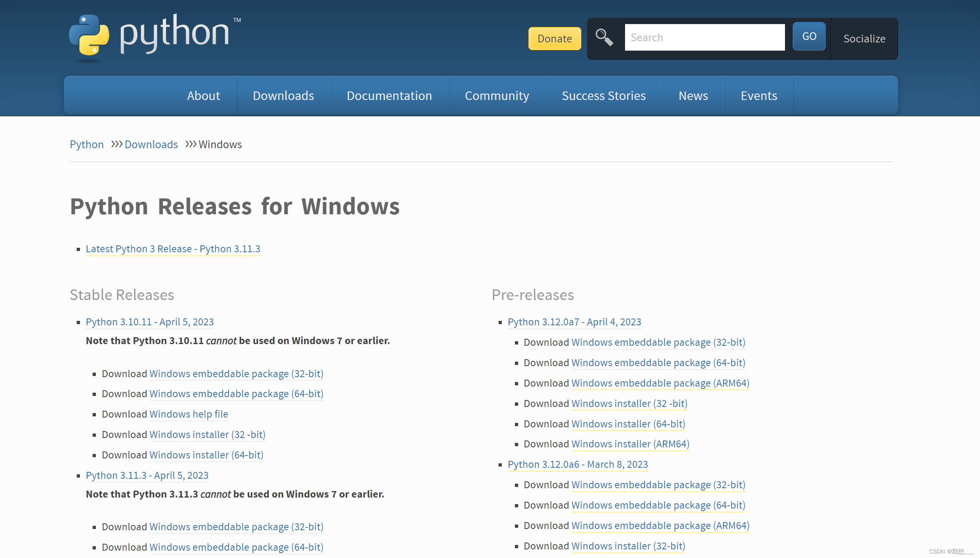Open the Socialize menu
This screenshot has height=558, width=980.
[x=864, y=39]
